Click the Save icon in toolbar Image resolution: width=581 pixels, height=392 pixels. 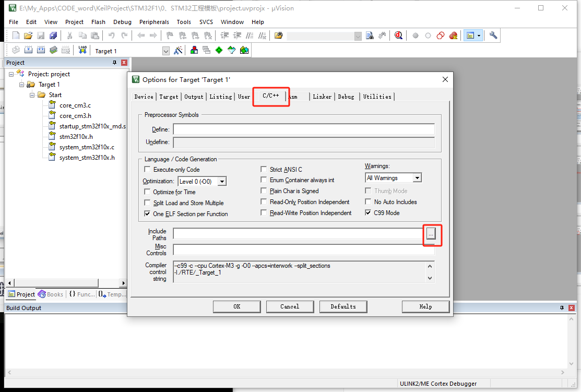coord(41,35)
